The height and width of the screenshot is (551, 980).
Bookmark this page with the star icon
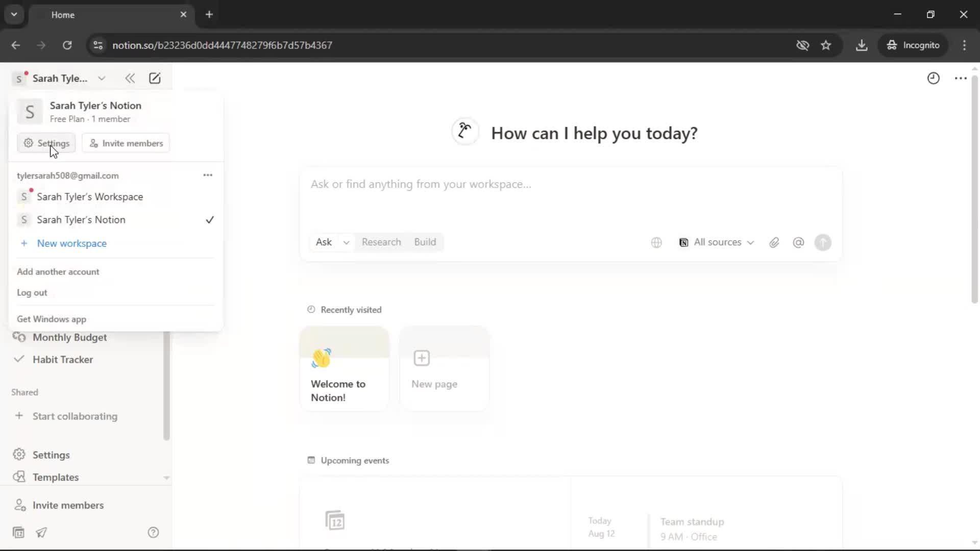(x=826, y=45)
